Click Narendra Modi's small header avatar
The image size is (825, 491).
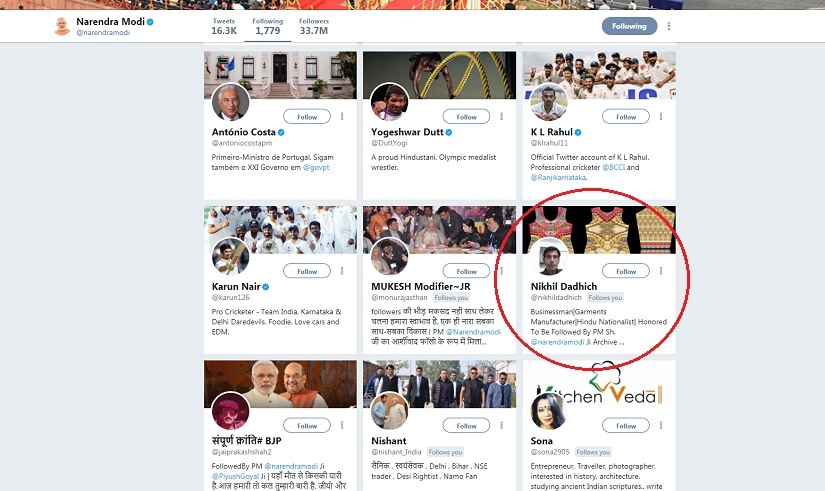click(62, 26)
